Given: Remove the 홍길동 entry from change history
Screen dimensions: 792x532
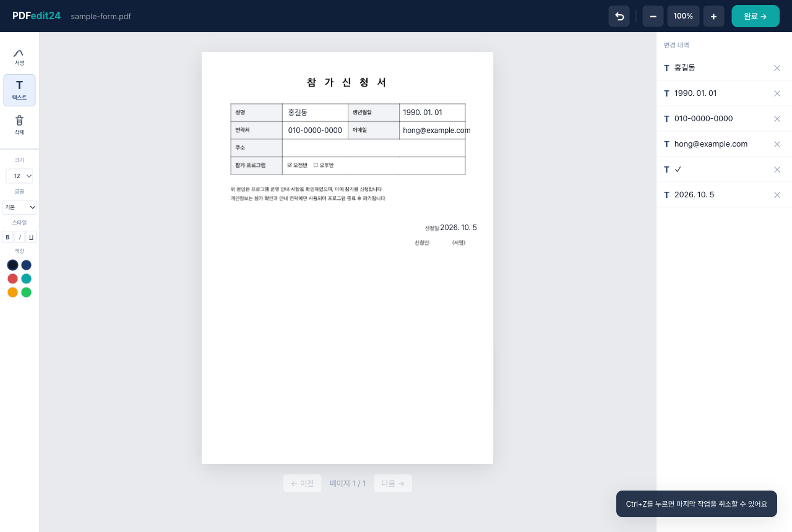Looking at the screenshot, I should click(x=777, y=68).
